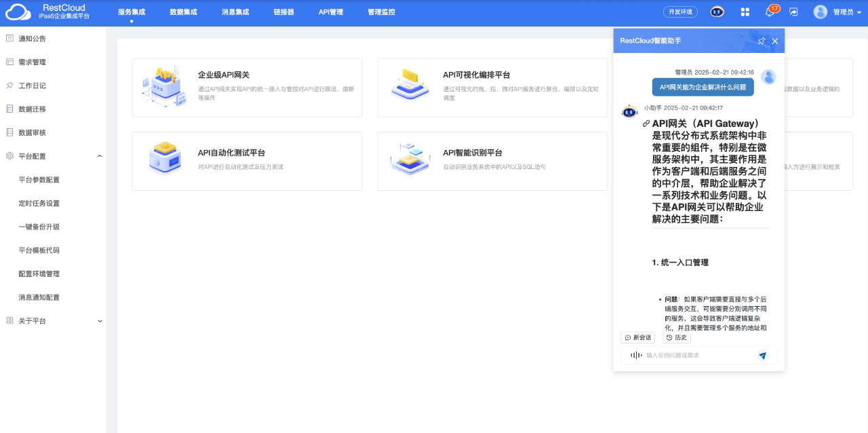Viewport: 868px width, 433px height.
Task: Click the chat question input field
Action: click(698, 355)
